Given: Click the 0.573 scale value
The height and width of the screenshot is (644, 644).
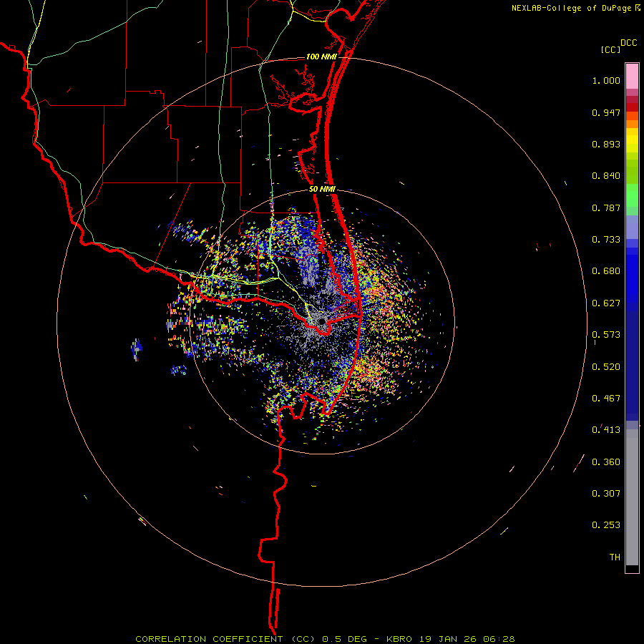Looking at the screenshot, I should click(x=606, y=335).
